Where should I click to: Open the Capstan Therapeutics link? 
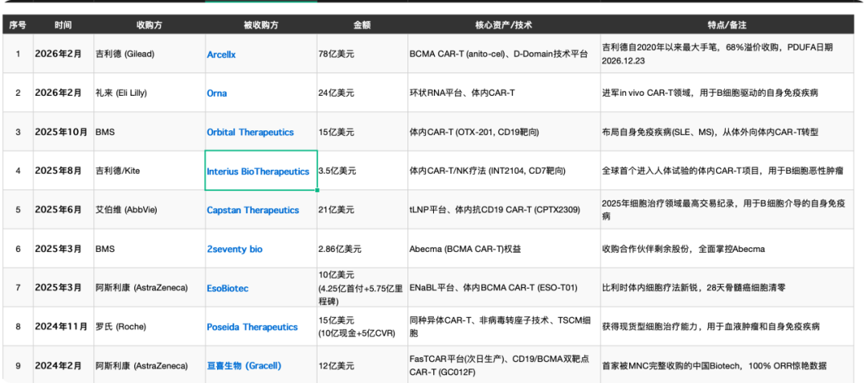pyautogui.click(x=252, y=210)
